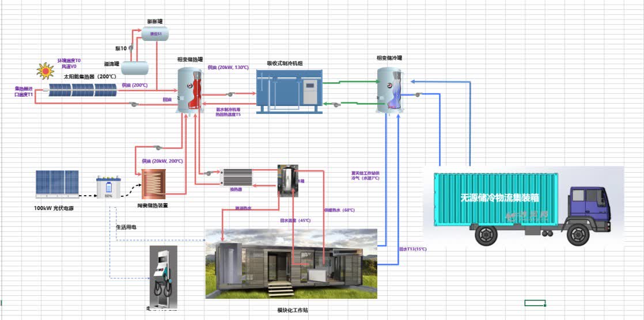Select the modular workstation building photo

(x=291, y=264)
